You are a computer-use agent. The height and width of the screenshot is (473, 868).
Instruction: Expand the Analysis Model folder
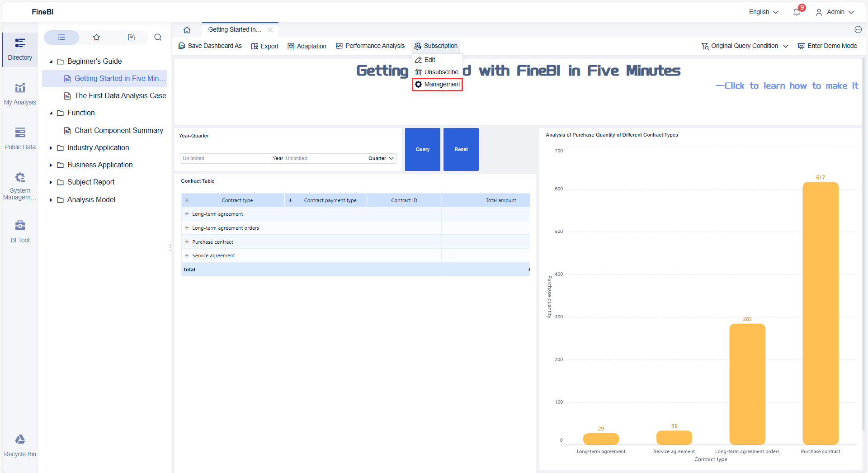(51, 200)
